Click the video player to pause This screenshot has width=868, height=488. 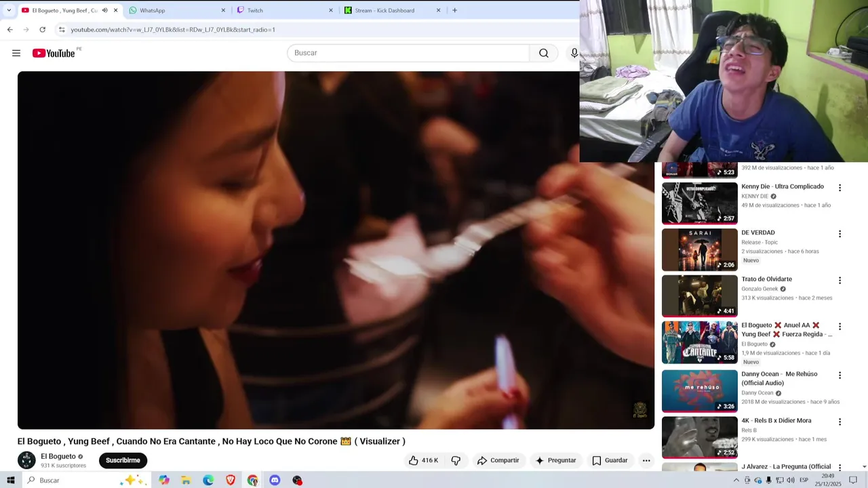336,250
